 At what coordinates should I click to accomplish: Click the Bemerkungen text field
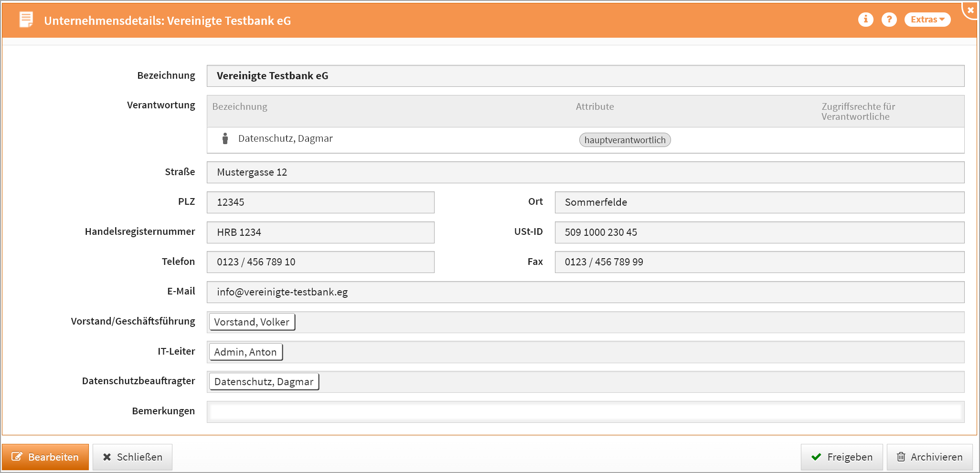point(585,412)
